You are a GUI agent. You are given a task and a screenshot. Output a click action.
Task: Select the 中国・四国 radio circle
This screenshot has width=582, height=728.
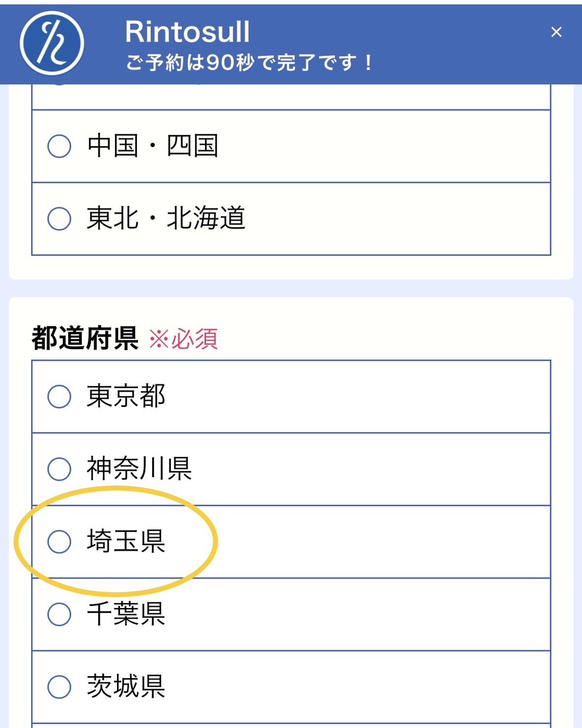point(60,146)
